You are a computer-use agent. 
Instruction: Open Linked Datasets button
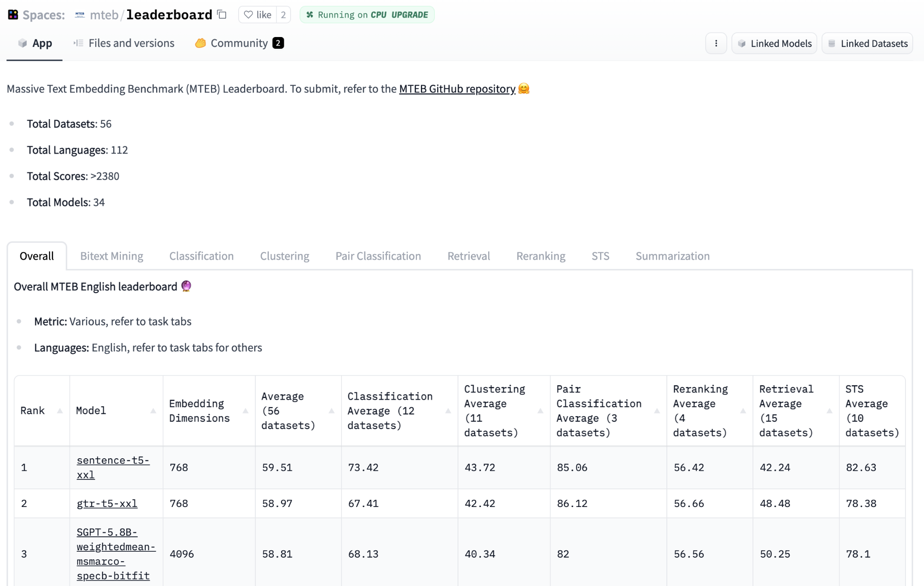pos(867,43)
